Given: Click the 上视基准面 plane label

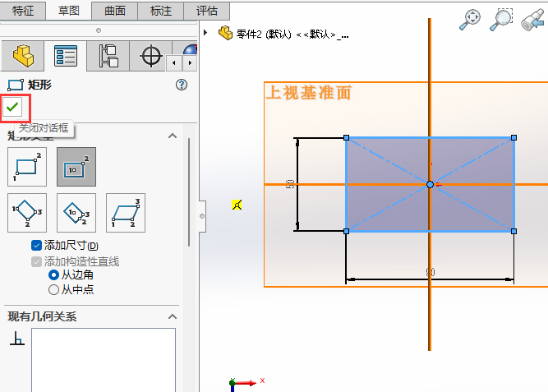Looking at the screenshot, I should point(309,93).
